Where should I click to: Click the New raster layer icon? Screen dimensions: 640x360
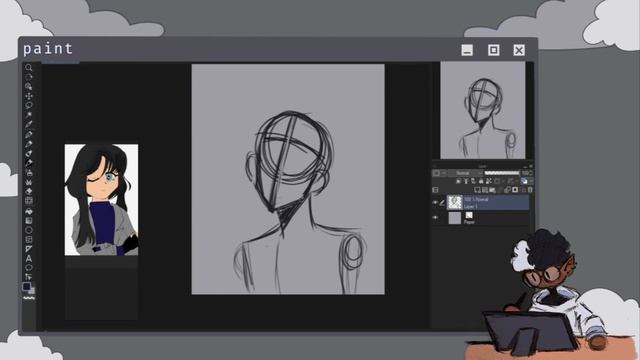click(x=477, y=190)
